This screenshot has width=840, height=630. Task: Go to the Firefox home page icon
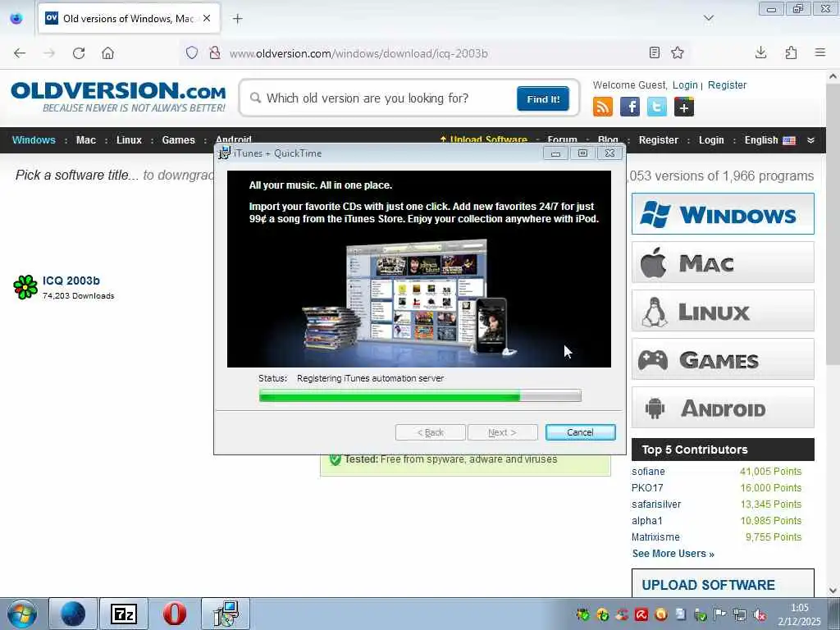(x=107, y=53)
